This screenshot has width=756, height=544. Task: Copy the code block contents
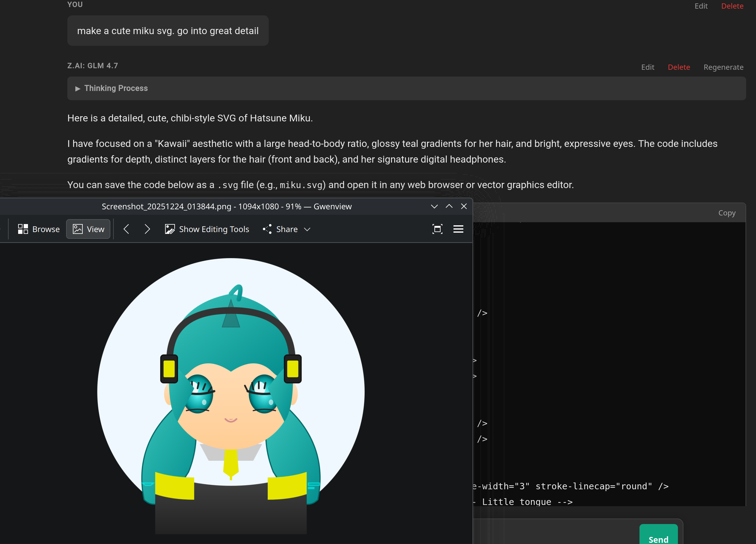(727, 213)
